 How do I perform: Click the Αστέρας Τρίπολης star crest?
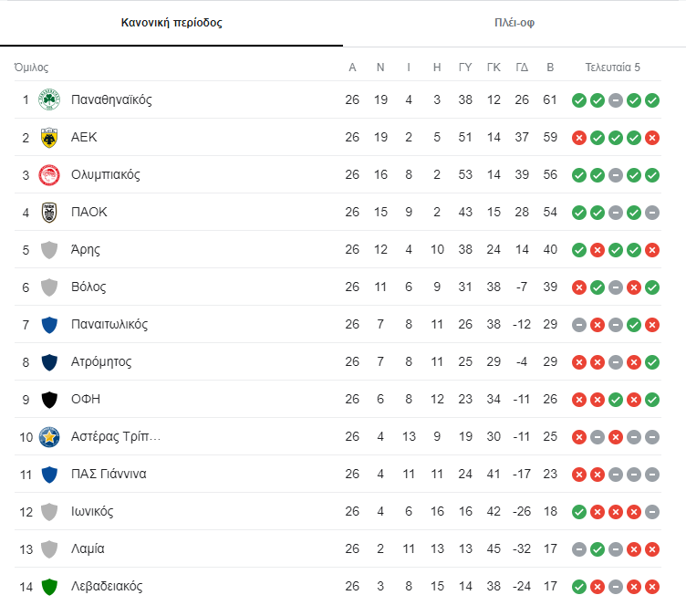click(x=49, y=437)
